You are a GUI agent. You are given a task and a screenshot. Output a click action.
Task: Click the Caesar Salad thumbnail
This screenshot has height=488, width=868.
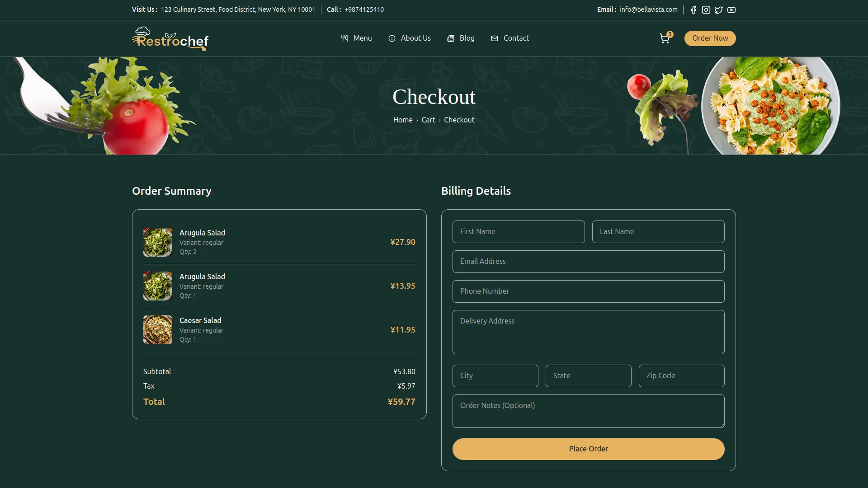click(x=158, y=330)
